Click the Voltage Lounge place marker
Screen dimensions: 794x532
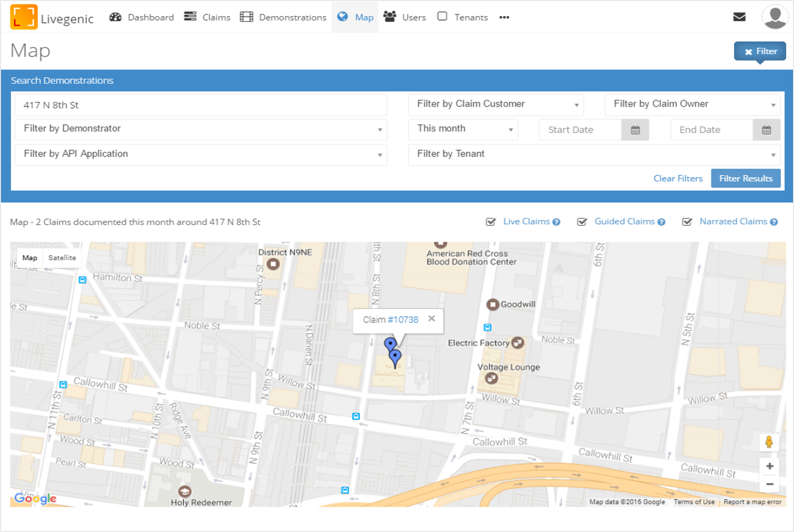[x=491, y=378]
